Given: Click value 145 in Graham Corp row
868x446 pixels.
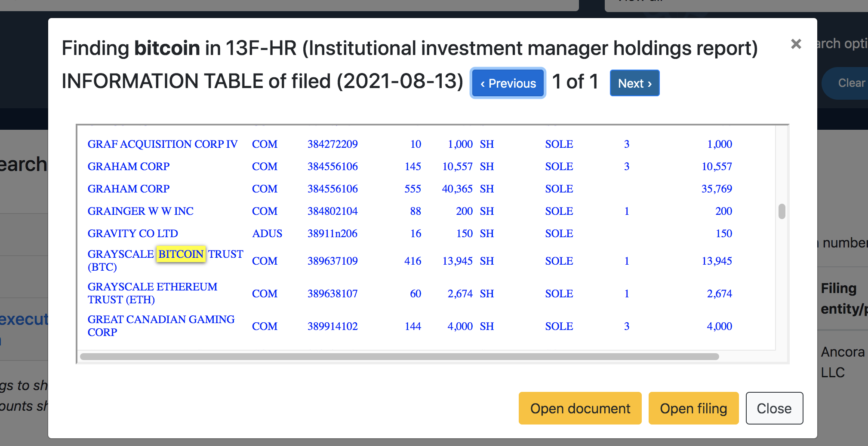Looking at the screenshot, I should (412, 166).
